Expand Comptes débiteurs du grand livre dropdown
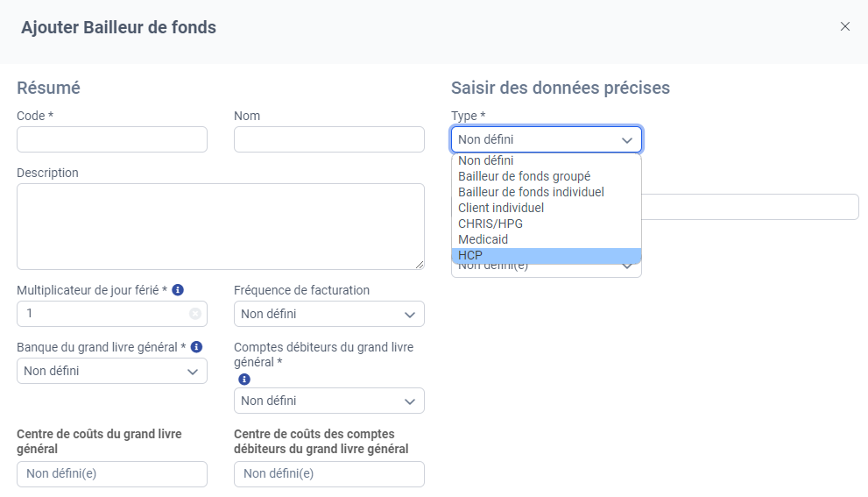The height and width of the screenshot is (497, 868). coord(328,401)
